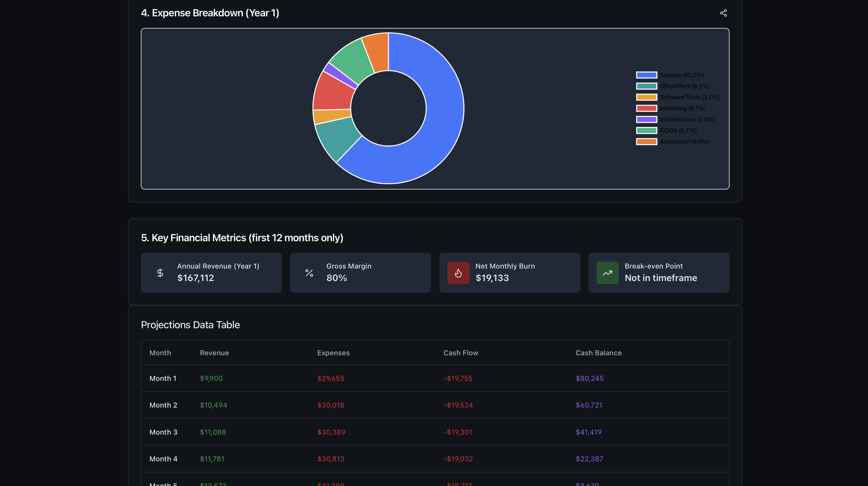
Task: Click the share icon on Expense Breakdown
Action: pyautogui.click(x=723, y=13)
